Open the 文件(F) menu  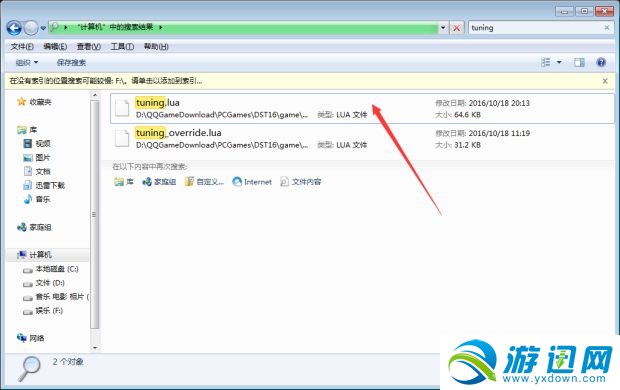coord(22,47)
